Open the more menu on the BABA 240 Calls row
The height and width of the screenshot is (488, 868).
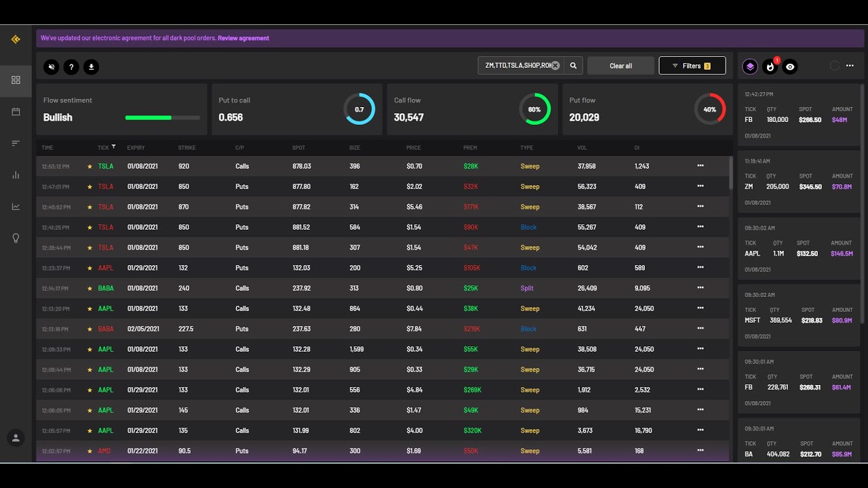701,288
